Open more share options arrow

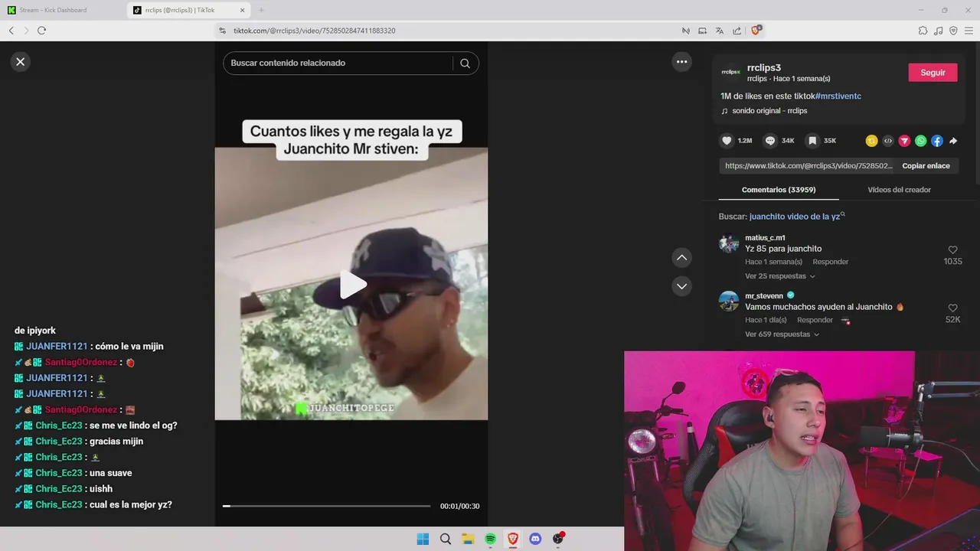pyautogui.click(x=953, y=141)
